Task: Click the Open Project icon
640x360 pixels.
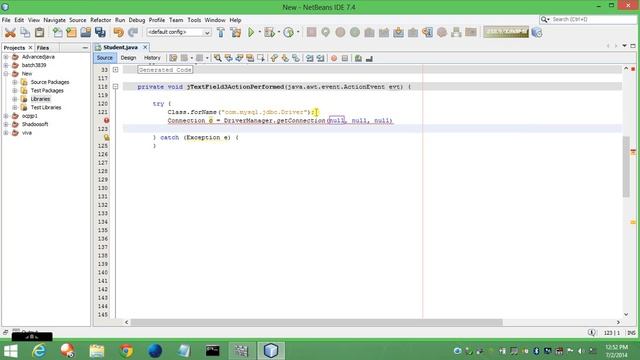Action: click(x=86, y=32)
